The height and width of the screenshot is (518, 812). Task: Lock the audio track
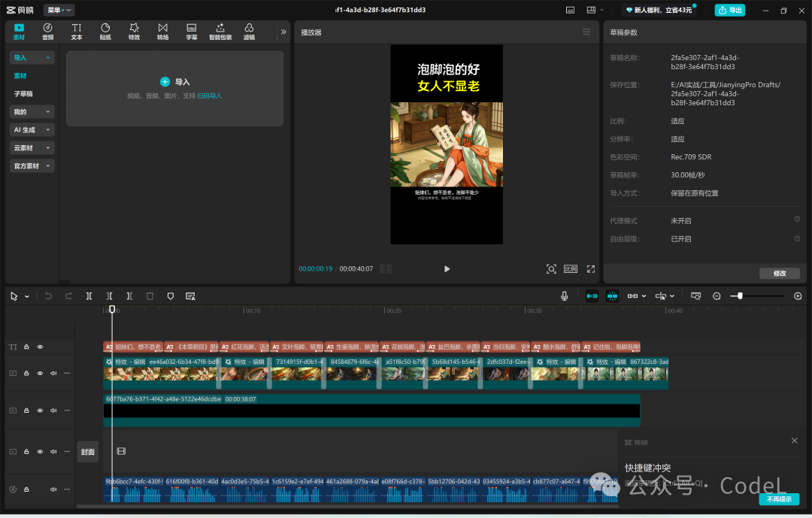(26, 489)
